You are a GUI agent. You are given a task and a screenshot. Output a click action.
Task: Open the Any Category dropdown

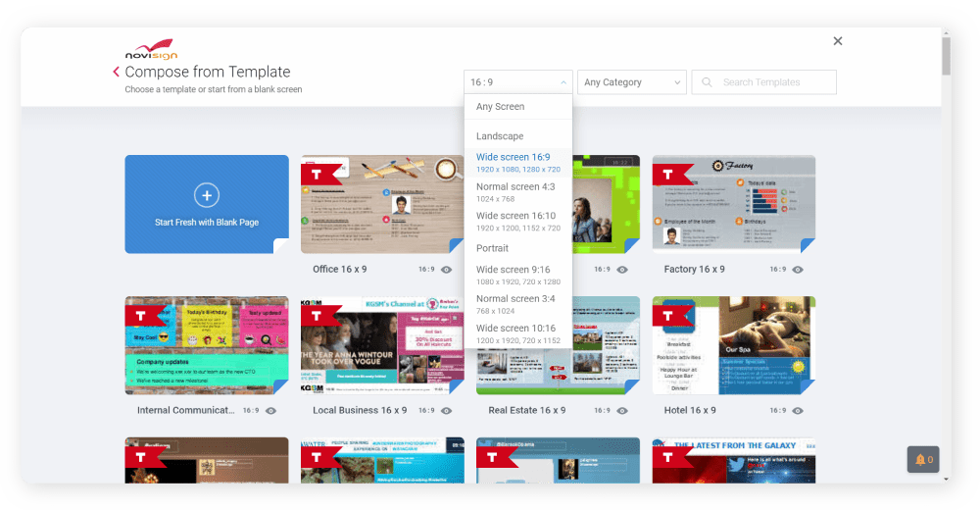coord(632,82)
